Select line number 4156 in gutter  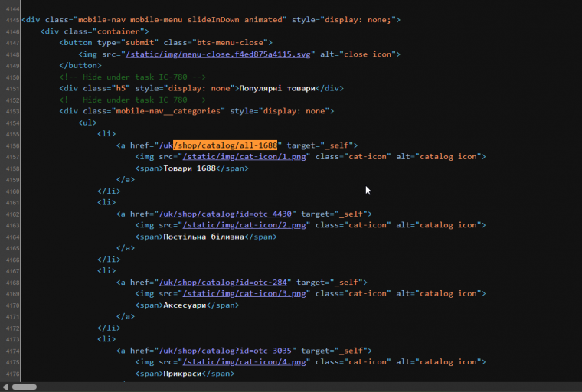[12, 146]
